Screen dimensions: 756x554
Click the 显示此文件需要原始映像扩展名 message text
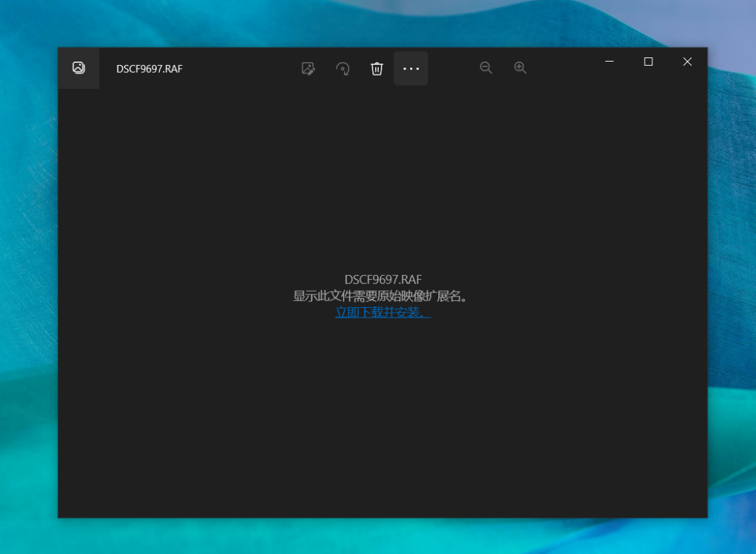click(382, 296)
